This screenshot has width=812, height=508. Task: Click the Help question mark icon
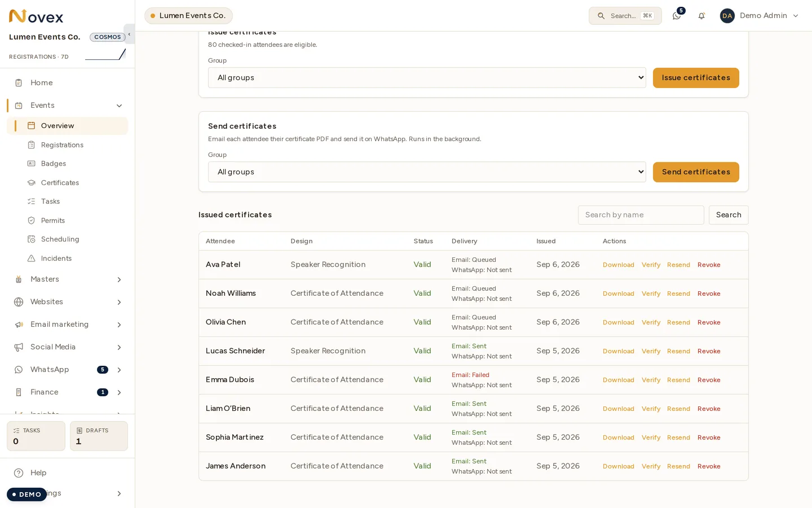pos(19,473)
